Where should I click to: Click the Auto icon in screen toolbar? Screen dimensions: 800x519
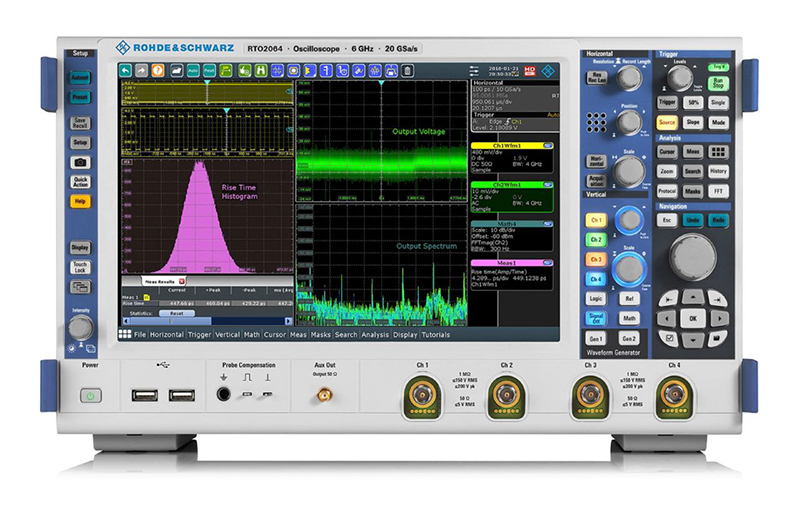[193, 70]
